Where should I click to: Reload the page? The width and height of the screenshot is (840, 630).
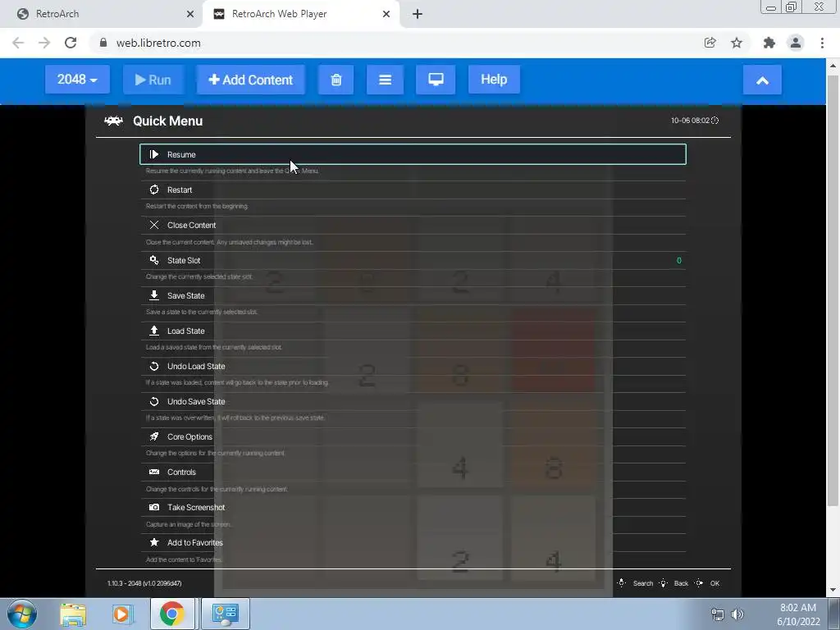(71, 43)
